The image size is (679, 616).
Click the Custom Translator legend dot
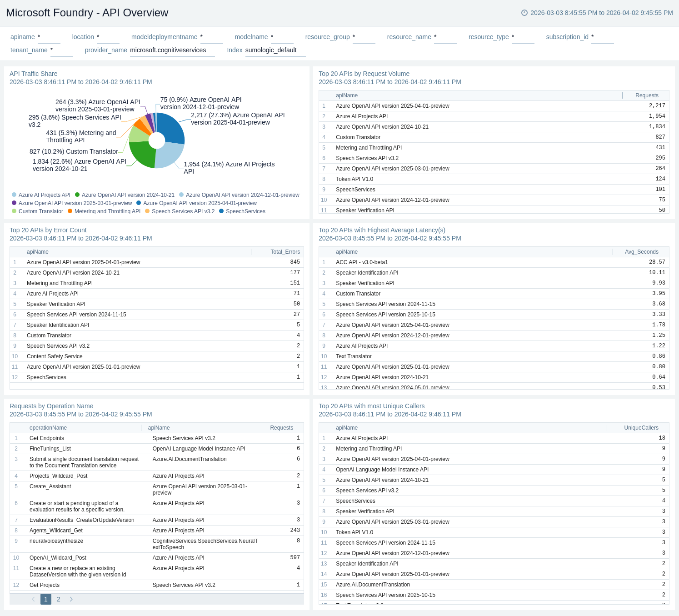[x=14, y=211]
